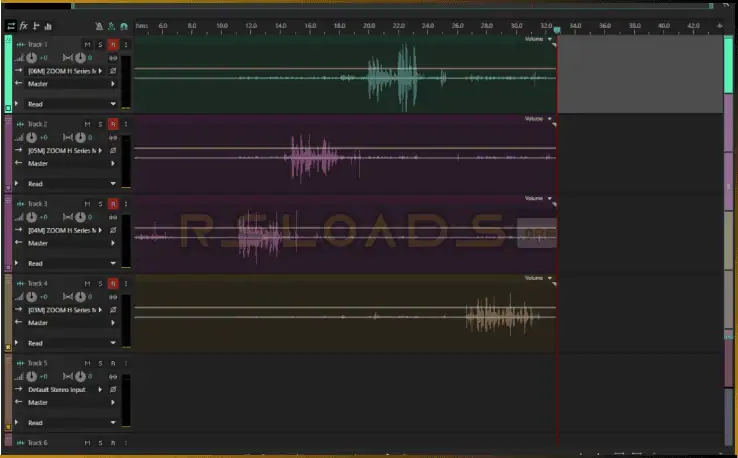Disarm record R on Track 4

click(x=113, y=283)
